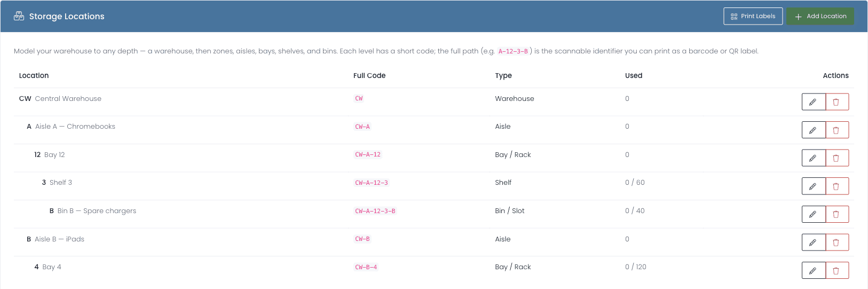Click the full code CW-B-4

coord(366,267)
